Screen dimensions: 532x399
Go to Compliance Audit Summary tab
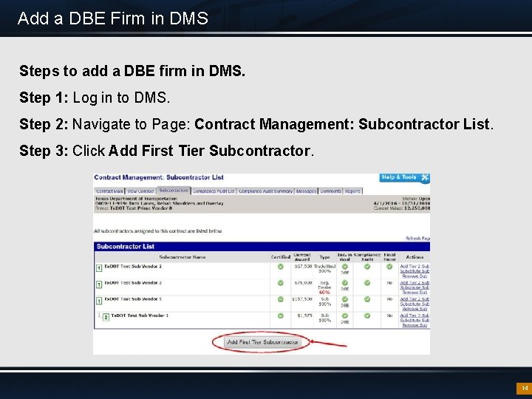(x=265, y=191)
